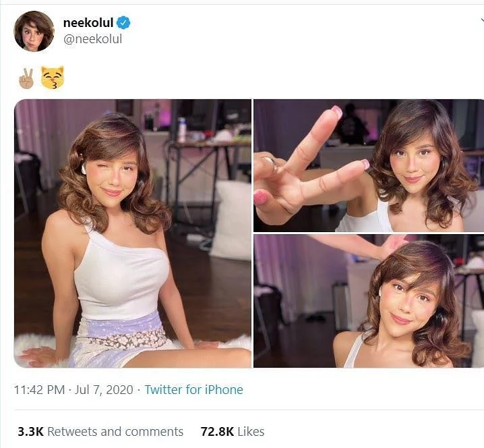Image resolution: width=484 pixels, height=448 pixels.
Task: View the 3.3K Retweets and comments
Action: pyautogui.click(x=100, y=432)
